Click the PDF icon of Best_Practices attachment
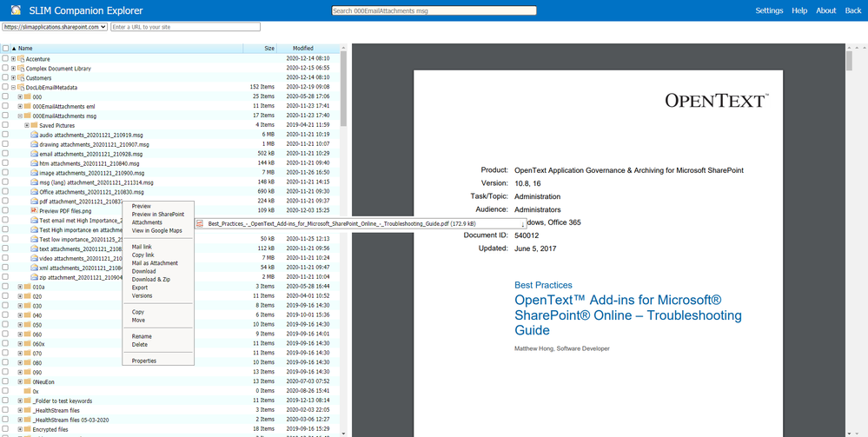The width and height of the screenshot is (868, 437). coord(201,224)
